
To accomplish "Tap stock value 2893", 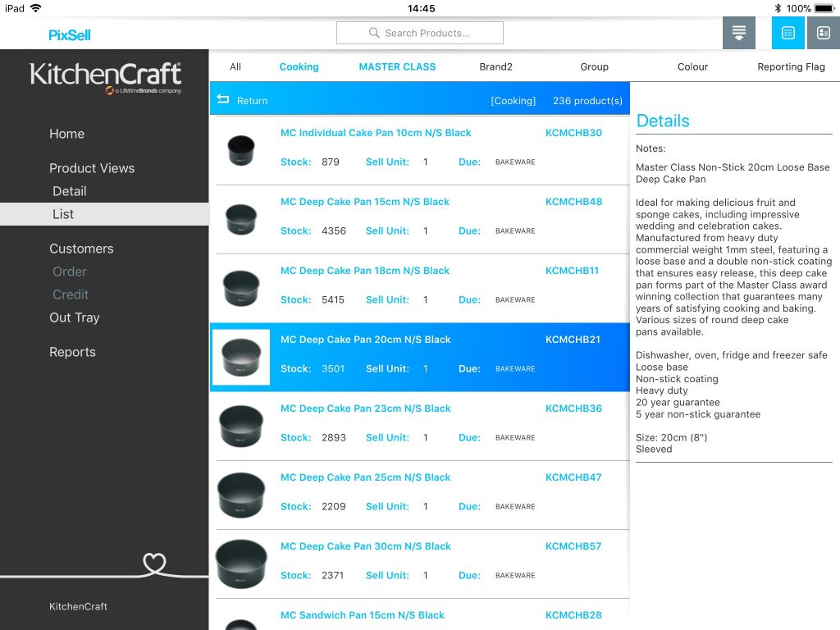I will click(333, 438).
